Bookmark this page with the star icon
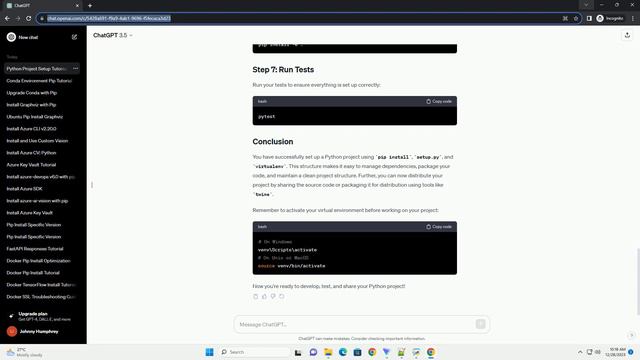The image size is (640, 360). click(x=576, y=18)
